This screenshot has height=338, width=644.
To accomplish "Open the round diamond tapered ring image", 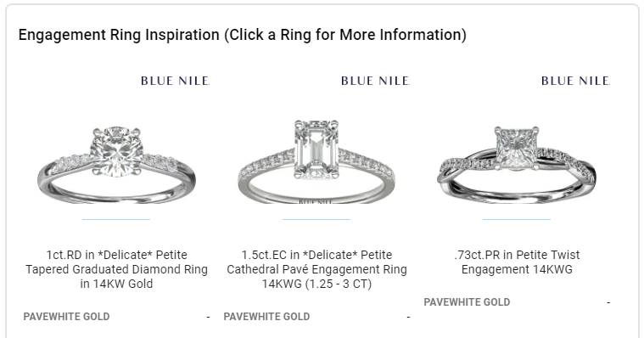I will [x=116, y=165].
